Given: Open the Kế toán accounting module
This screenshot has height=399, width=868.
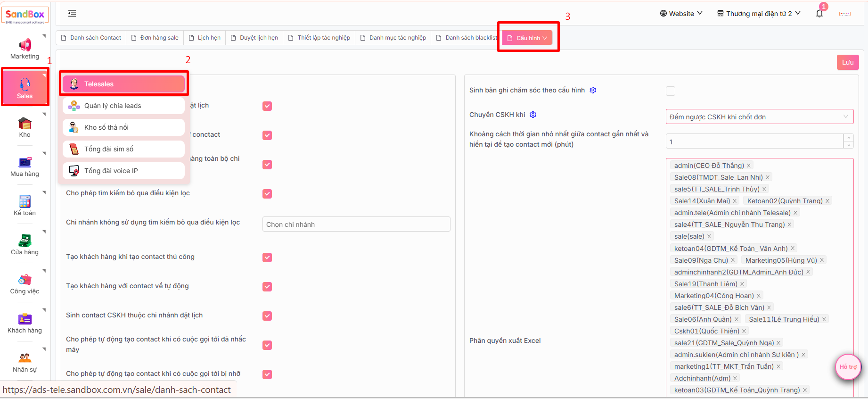Looking at the screenshot, I should (25, 206).
